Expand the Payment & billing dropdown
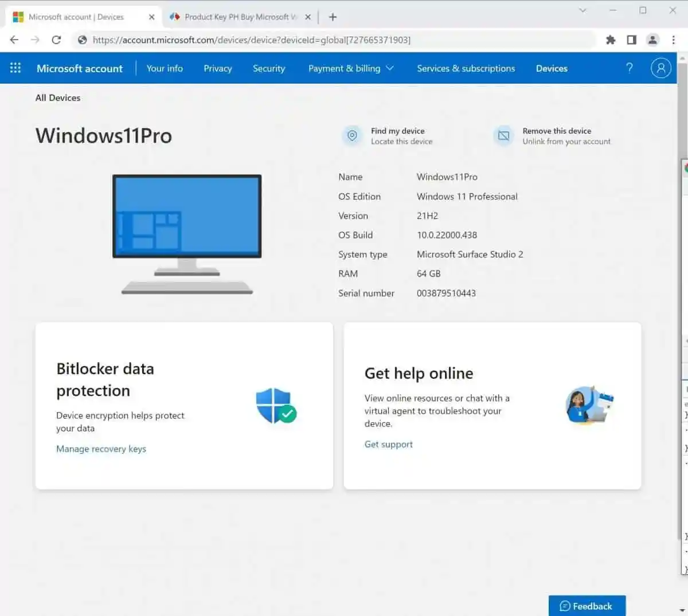The height and width of the screenshot is (616, 688). pyautogui.click(x=351, y=68)
